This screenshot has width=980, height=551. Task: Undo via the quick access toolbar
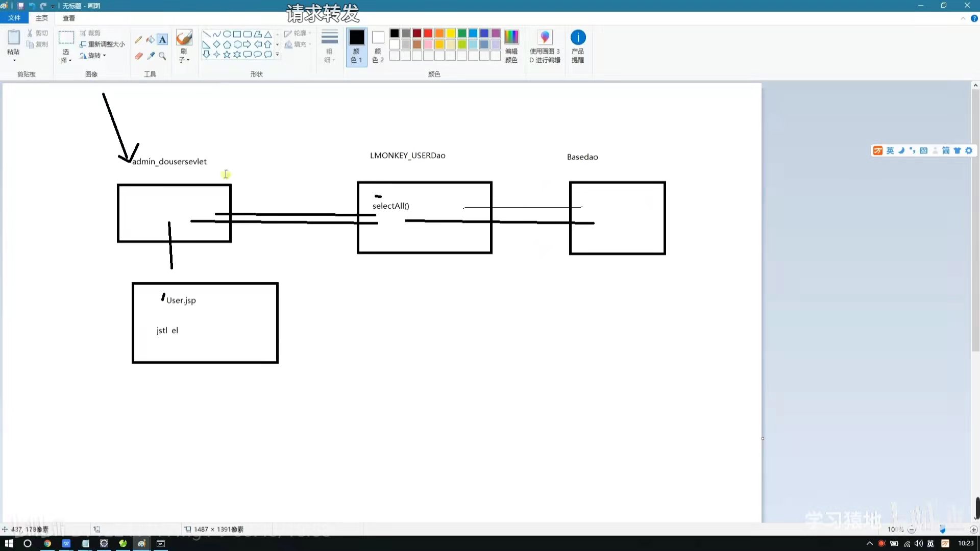click(32, 6)
